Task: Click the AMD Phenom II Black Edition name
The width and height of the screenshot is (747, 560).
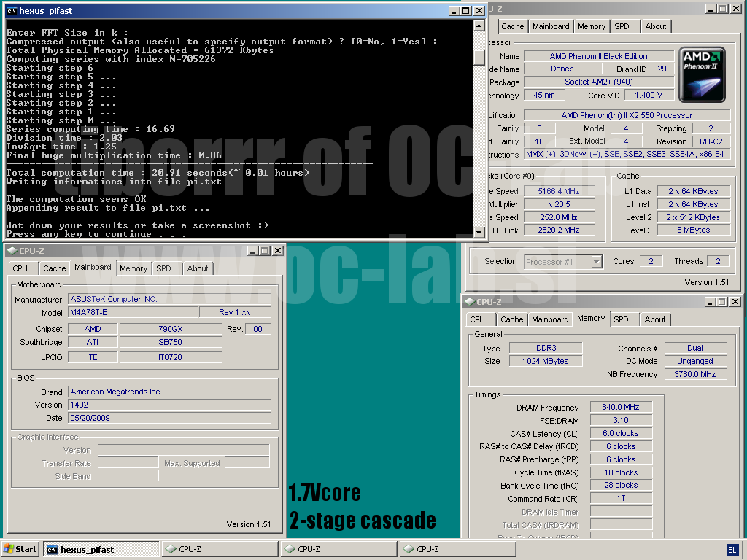Action: click(x=599, y=56)
